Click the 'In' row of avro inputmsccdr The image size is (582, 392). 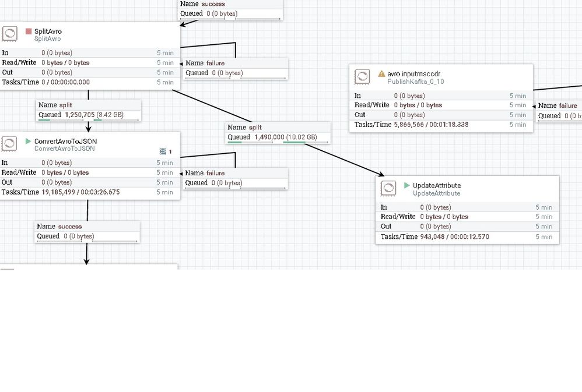[441, 96]
